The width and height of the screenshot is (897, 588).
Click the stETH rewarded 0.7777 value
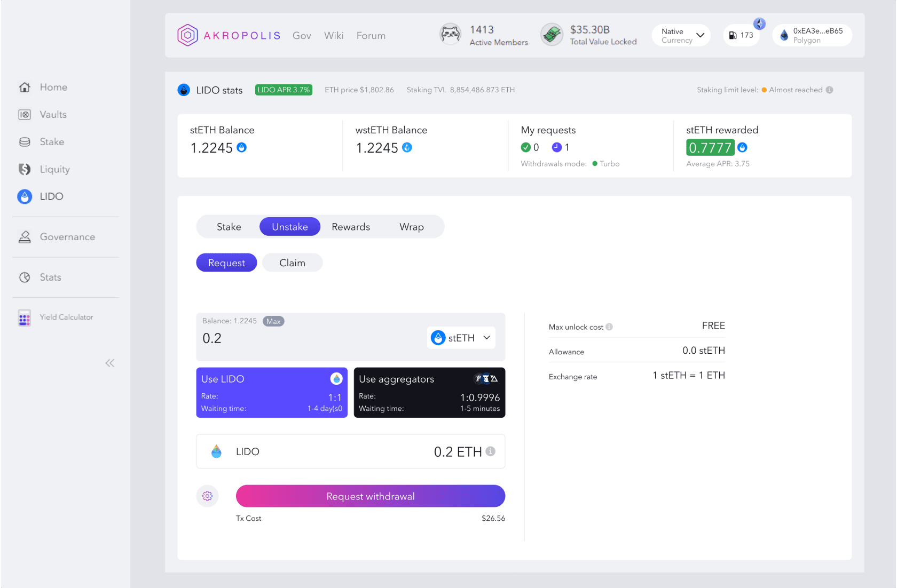[710, 148]
